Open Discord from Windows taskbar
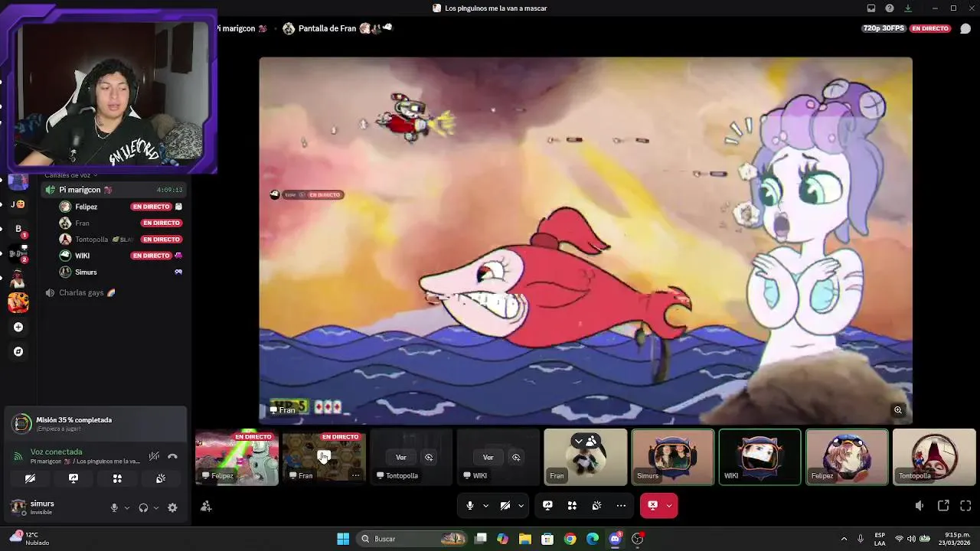The width and height of the screenshot is (980, 551). point(615,539)
